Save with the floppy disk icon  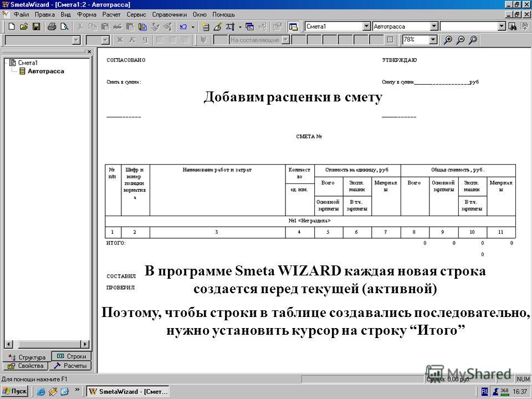[37, 27]
